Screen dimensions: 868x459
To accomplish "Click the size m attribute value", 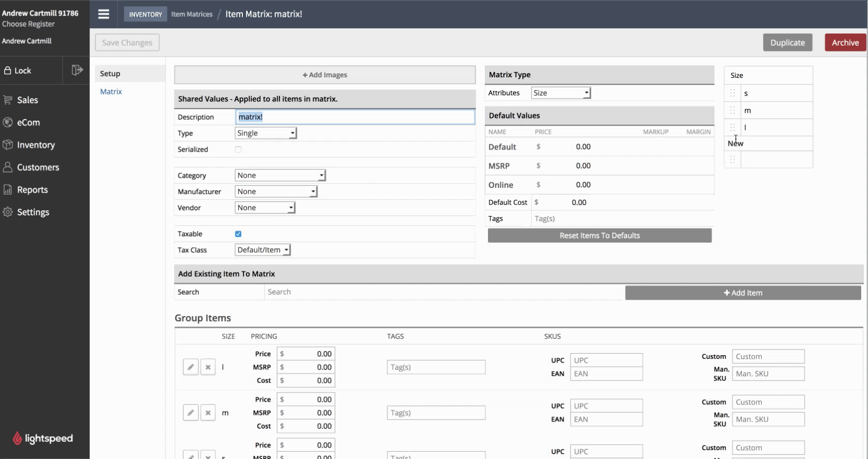I will coord(777,111).
